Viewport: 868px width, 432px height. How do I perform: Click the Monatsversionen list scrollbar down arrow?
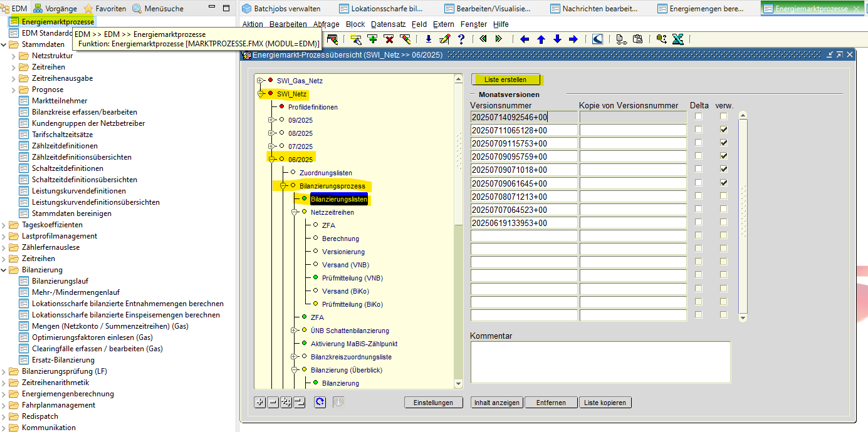[x=743, y=317]
